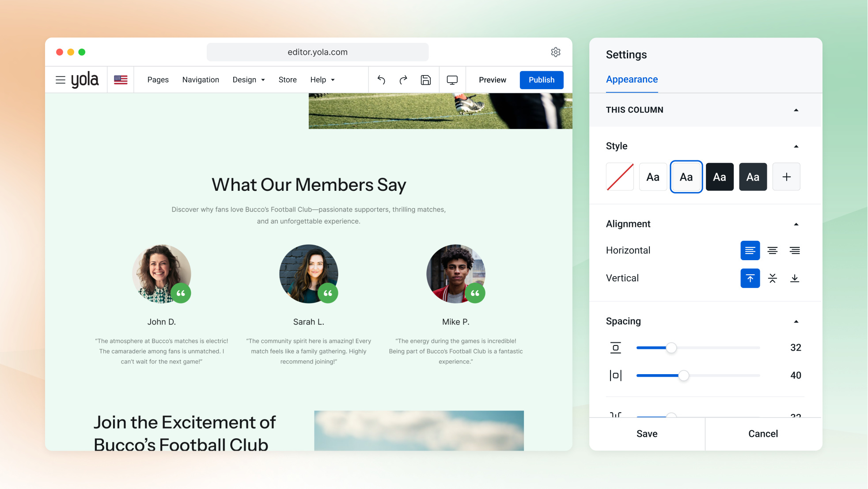Set vertical alignment to bottom
The width and height of the screenshot is (868, 489).
point(795,278)
